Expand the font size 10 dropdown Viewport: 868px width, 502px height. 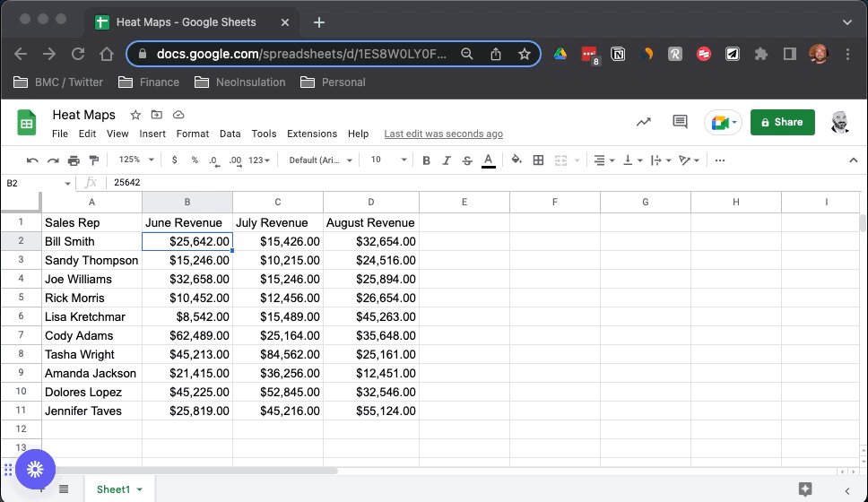(388, 160)
